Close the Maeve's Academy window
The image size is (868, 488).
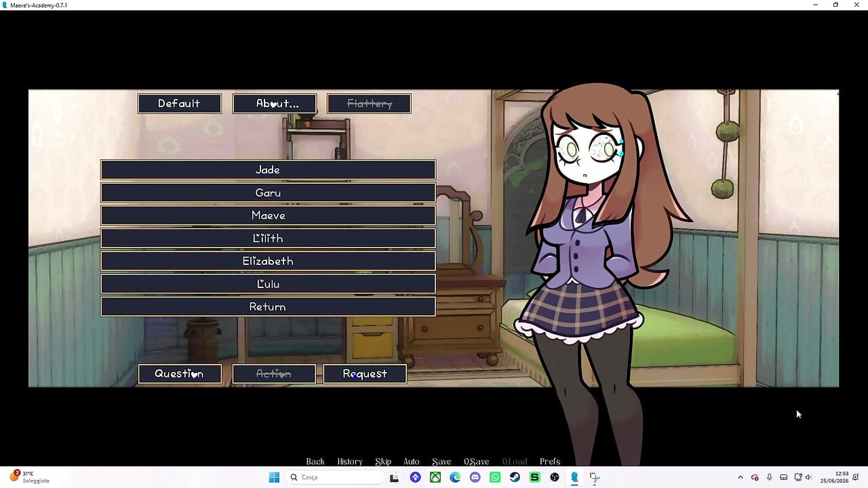(856, 5)
